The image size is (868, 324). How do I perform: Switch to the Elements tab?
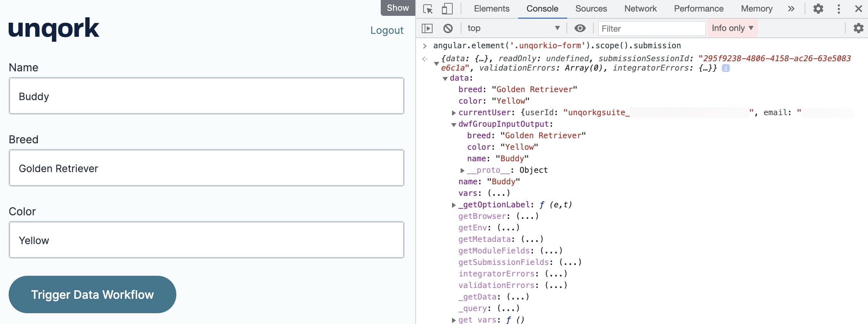point(492,9)
